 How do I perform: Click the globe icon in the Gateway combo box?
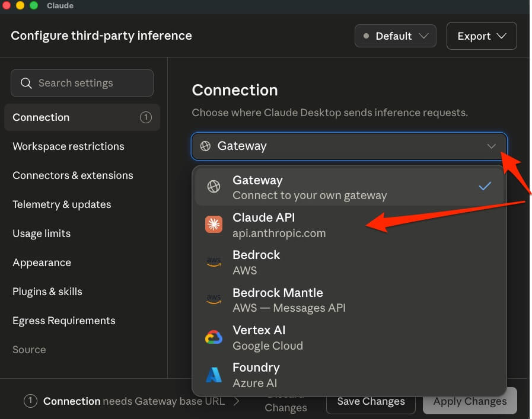tap(205, 146)
